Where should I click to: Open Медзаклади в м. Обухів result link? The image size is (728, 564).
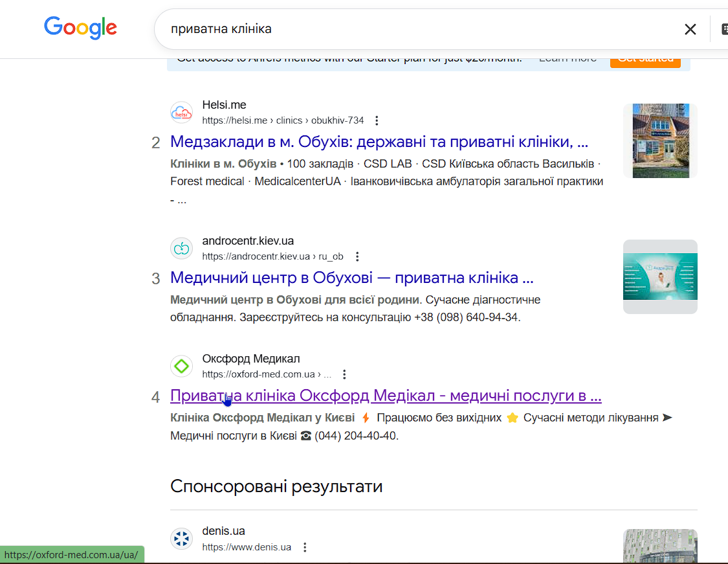tap(379, 142)
